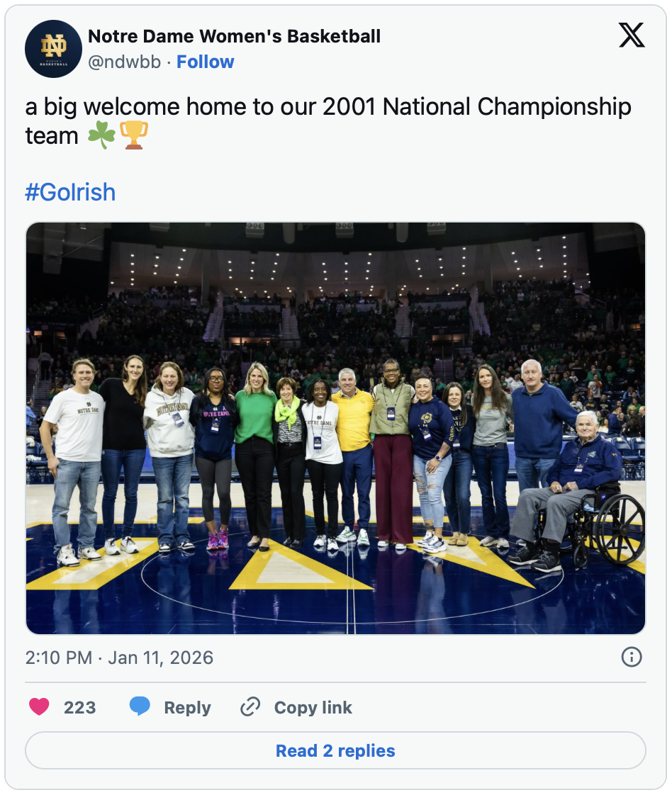The image size is (672, 795).
Task: Like the tweet with the heart icon
Action: point(40,707)
